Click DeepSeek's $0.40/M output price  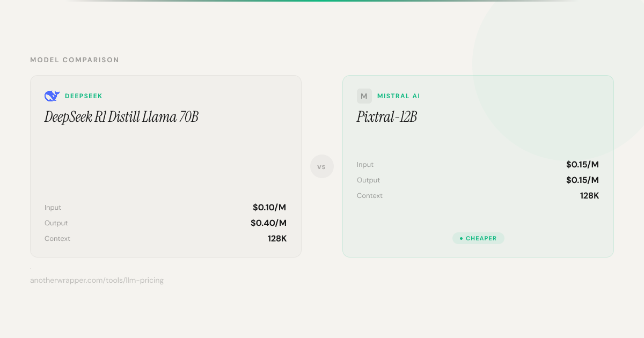tap(268, 223)
